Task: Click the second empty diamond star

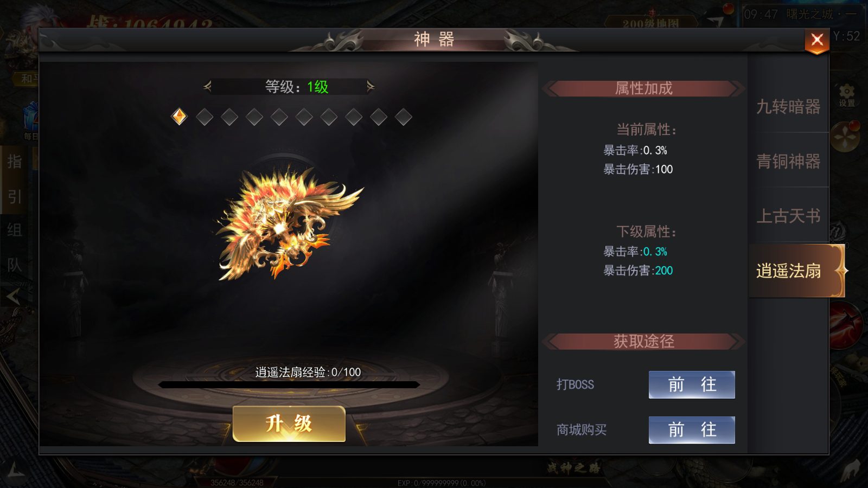Action: tap(229, 117)
